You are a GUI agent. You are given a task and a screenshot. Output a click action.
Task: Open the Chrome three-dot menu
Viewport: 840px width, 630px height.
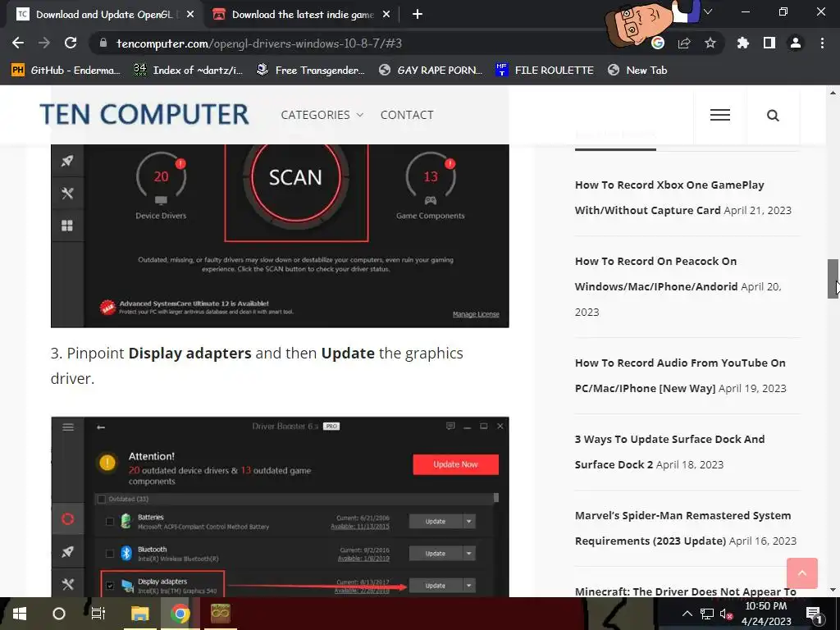[822, 43]
